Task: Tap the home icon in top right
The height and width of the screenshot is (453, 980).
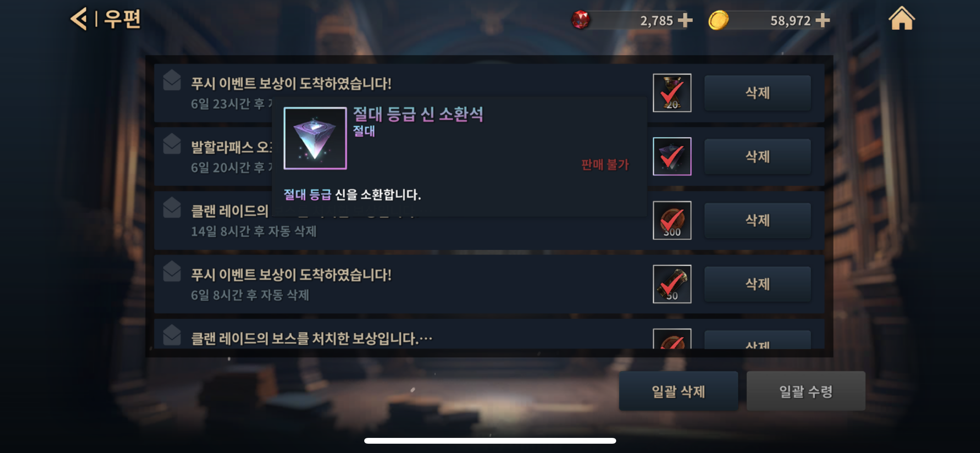Action: [x=901, y=18]
